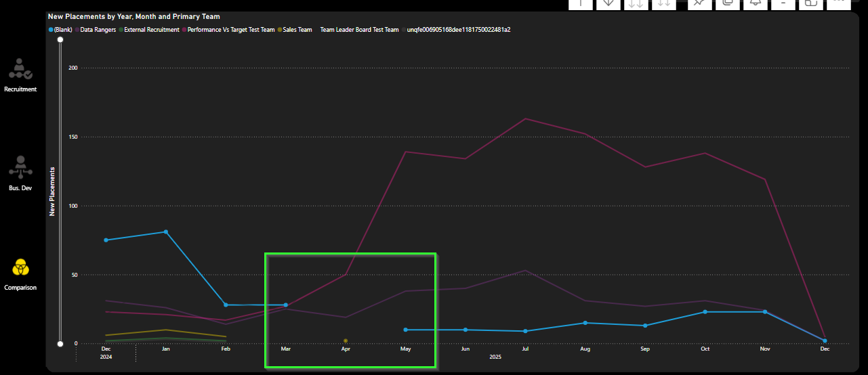Click the x-axis label May

coord(406,349)
